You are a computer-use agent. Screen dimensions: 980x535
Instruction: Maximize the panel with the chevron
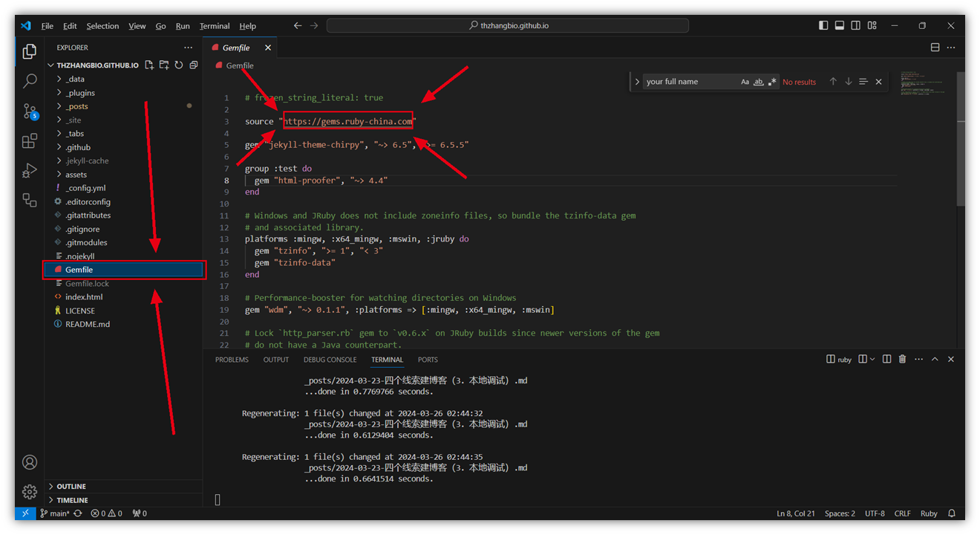(935, 360)
